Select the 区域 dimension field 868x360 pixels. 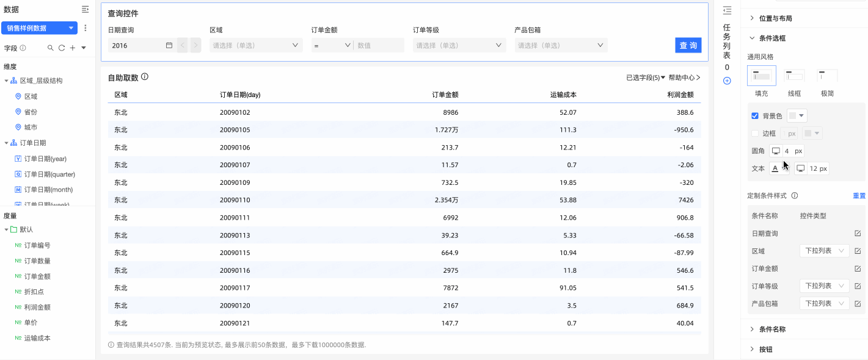click(31, 96)
